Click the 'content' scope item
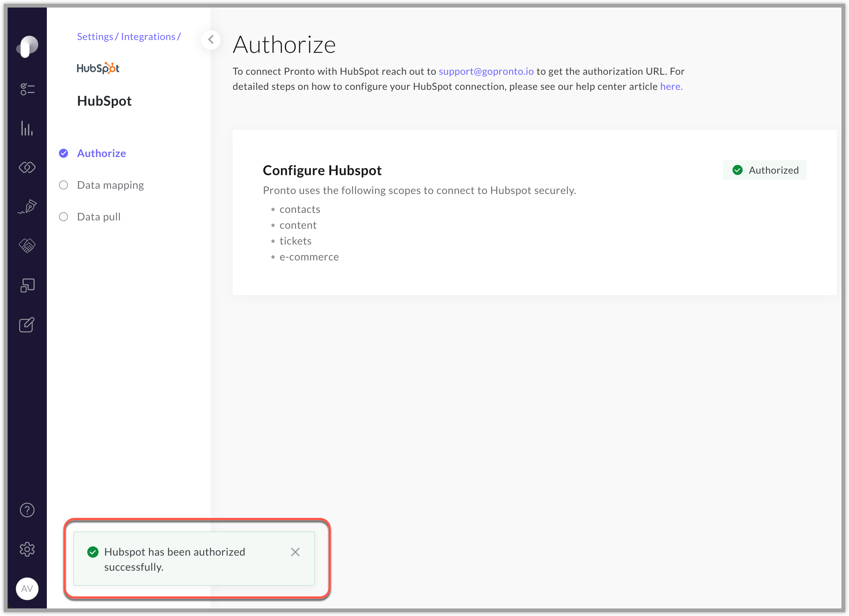This screenshot has width=849, height=616. click(x=298, y=225)
